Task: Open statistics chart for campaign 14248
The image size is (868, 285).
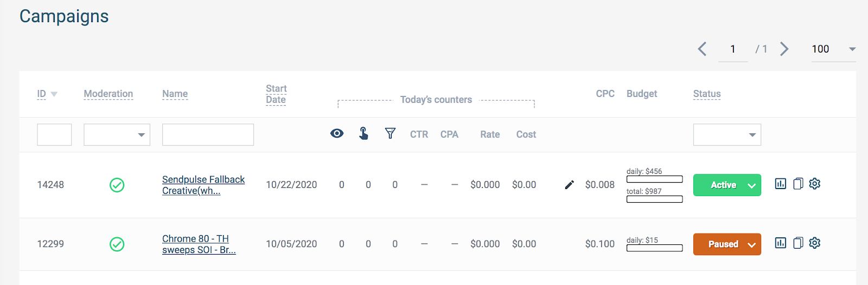Action: point(780,184)
